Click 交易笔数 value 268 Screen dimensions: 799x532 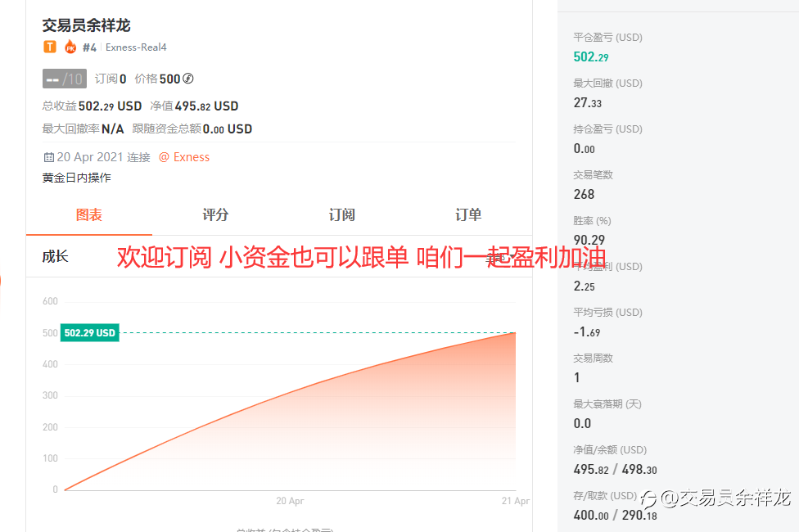click(x=584, y=194)
